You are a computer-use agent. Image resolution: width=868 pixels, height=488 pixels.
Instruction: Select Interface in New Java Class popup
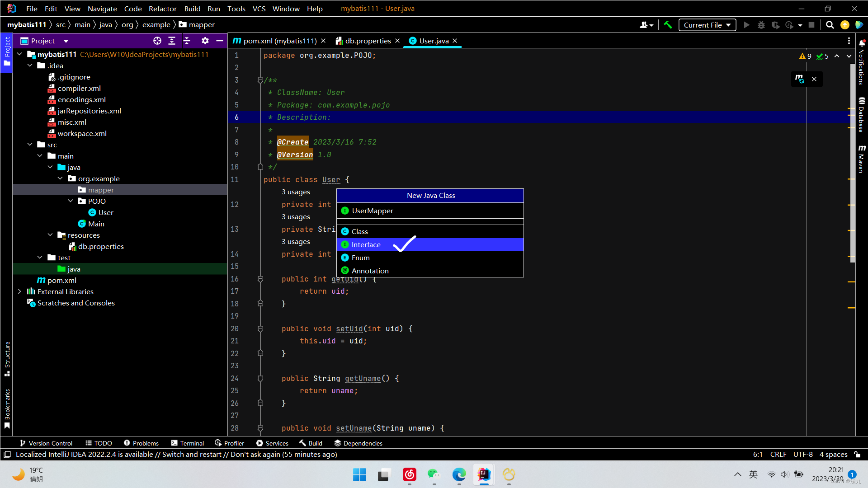(x=366, y=244)
